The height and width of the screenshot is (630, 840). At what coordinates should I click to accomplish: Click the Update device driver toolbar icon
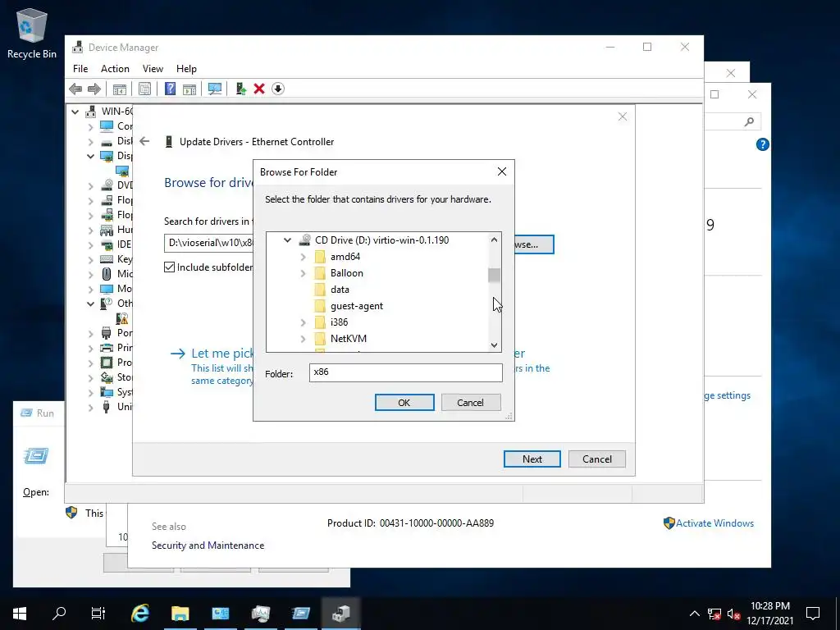coord(240,89)
